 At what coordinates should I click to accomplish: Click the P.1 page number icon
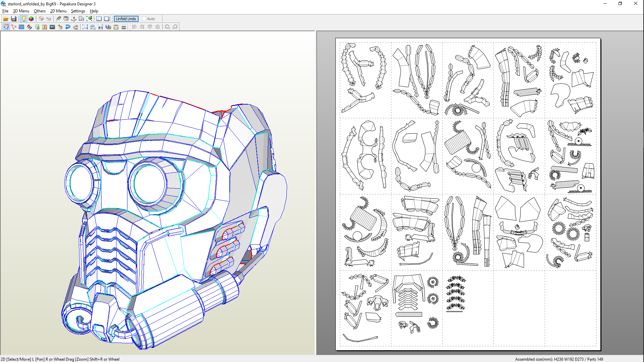[x=101, y=27]
